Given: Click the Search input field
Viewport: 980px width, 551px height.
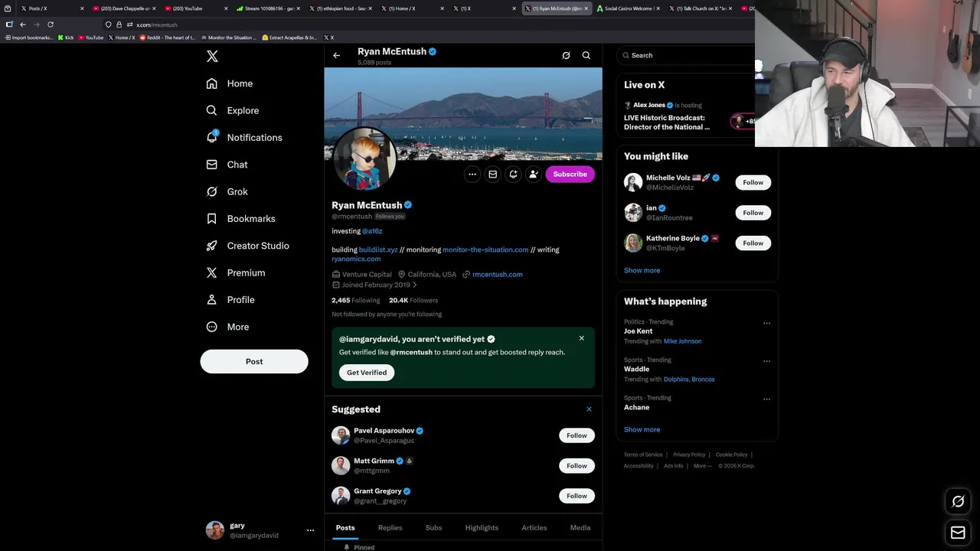Looking at the screenshot, I should pyautogui.click(x=687, y=55).
